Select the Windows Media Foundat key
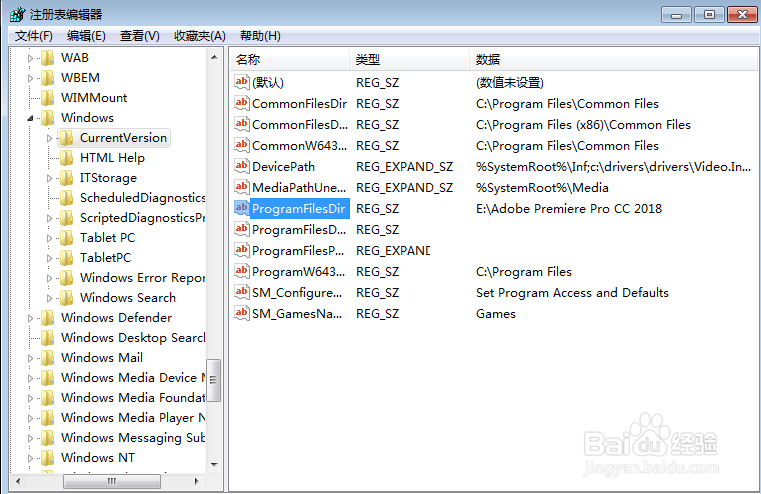The height and width of the screenshot is (494, 761). pyautogui.click(x=133, y=397)
